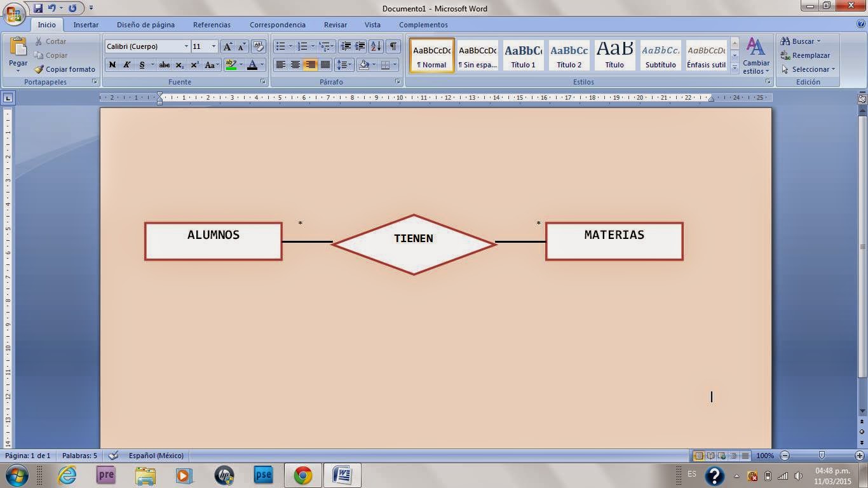
Task: Toggle justified text alignment
Action: point(325,65)
